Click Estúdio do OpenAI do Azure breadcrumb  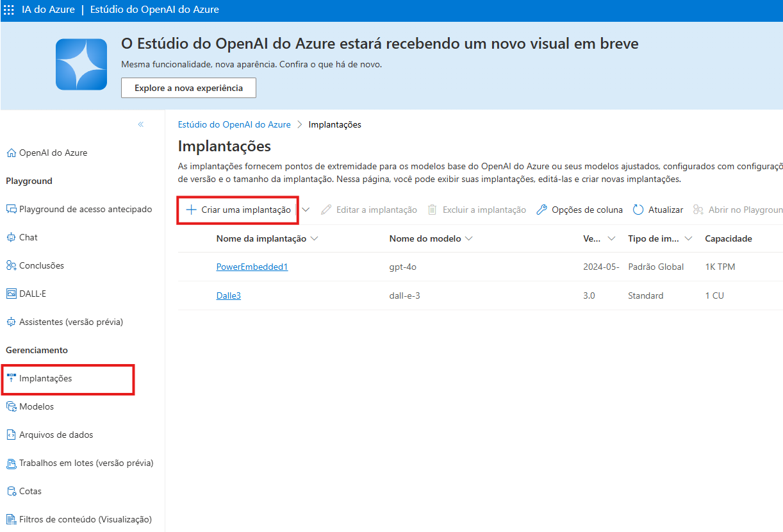pos(234,124)
